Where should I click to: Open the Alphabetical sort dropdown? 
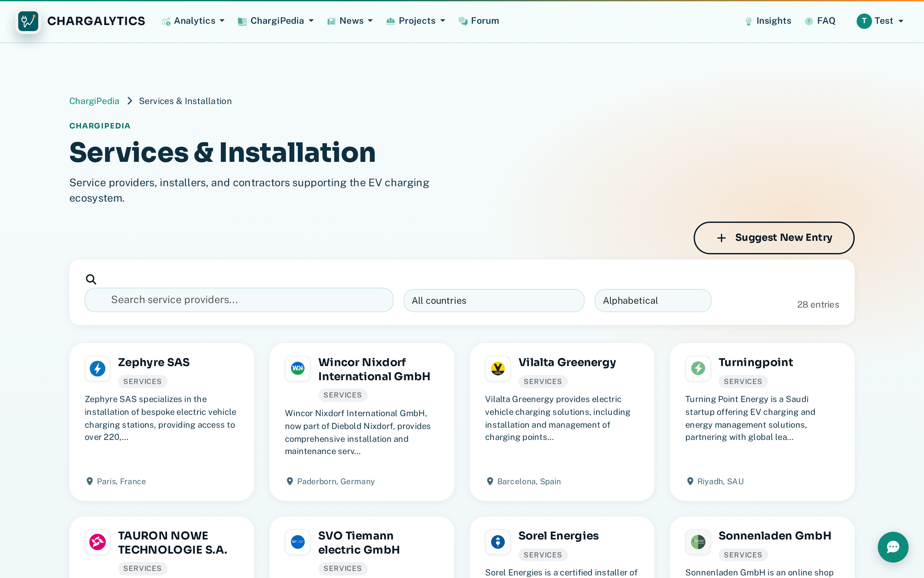653,301
